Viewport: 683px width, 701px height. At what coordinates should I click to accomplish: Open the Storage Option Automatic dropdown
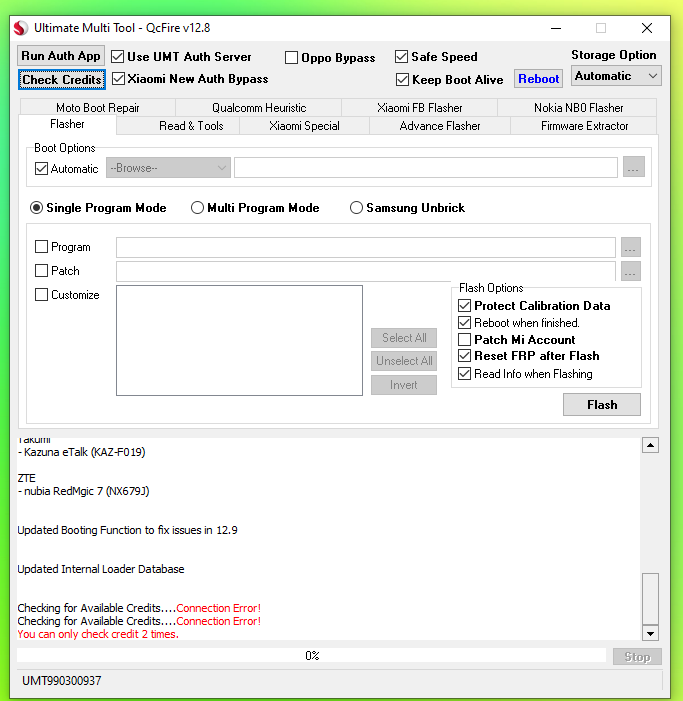pos(616,76)
